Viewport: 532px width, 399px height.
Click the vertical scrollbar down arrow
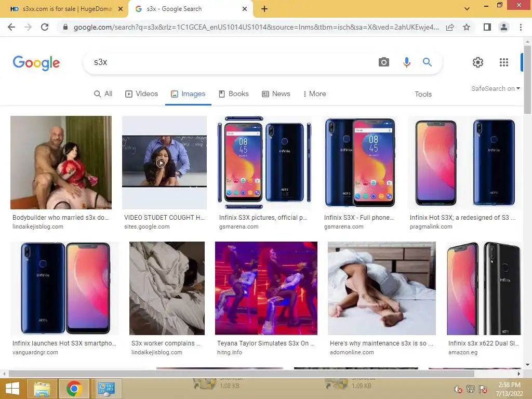tap(528, 365)
